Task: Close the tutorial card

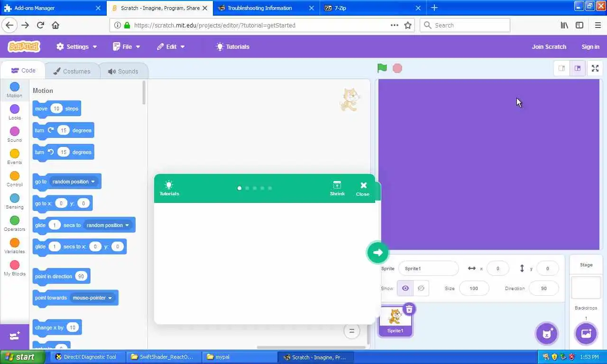Action: click(363, 188)
